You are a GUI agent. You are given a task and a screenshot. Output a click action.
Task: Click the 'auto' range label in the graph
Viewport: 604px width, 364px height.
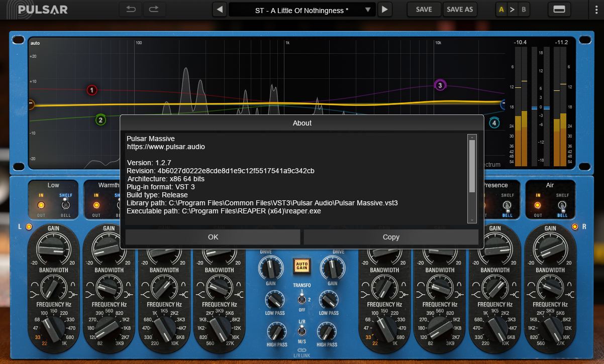35,43
